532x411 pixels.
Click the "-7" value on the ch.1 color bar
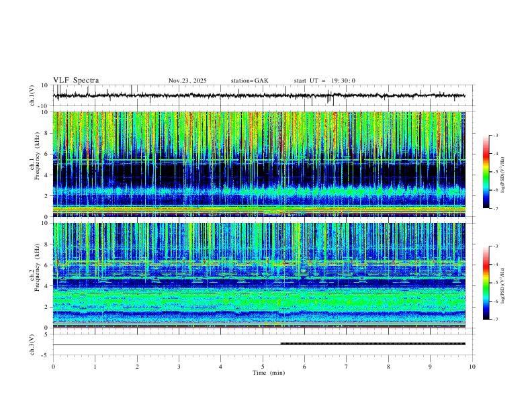click(x=495, y=208)
